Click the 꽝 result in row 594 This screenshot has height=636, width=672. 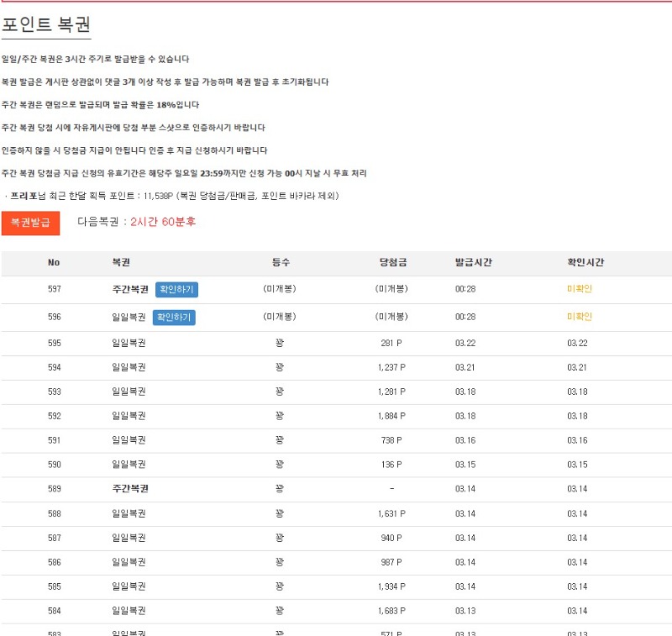[280, 367]
